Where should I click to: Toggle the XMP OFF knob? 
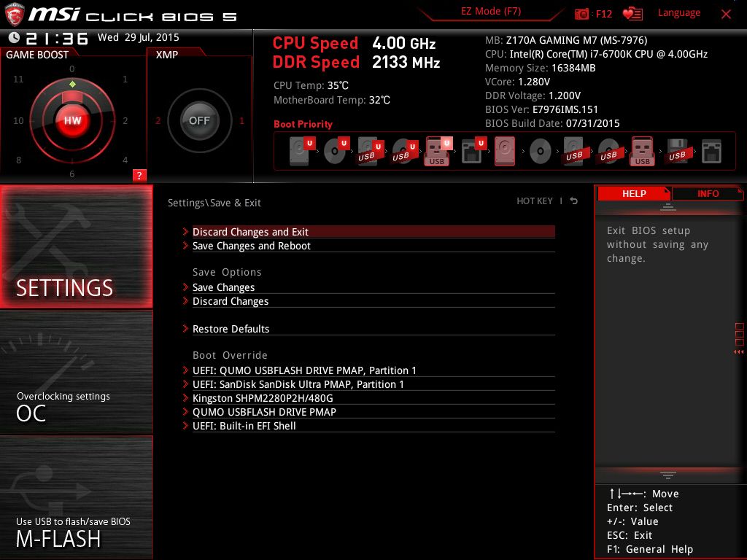click(199, 120)
